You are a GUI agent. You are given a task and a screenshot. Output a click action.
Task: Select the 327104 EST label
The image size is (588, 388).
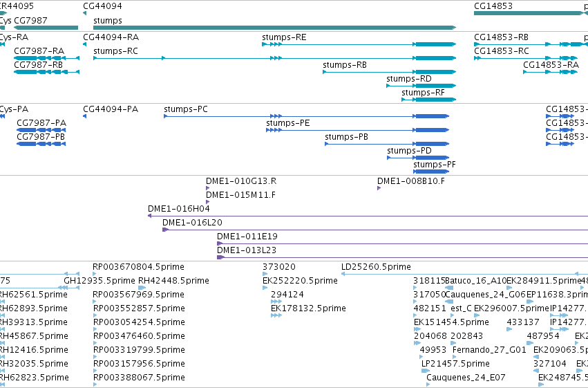(x=550, y=364)
